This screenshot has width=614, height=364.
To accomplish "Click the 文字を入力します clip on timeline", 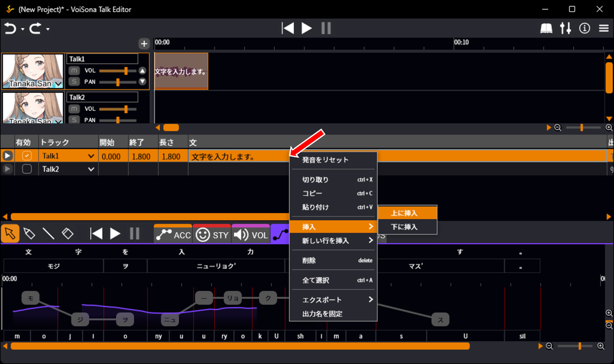I will coord(181,71).
